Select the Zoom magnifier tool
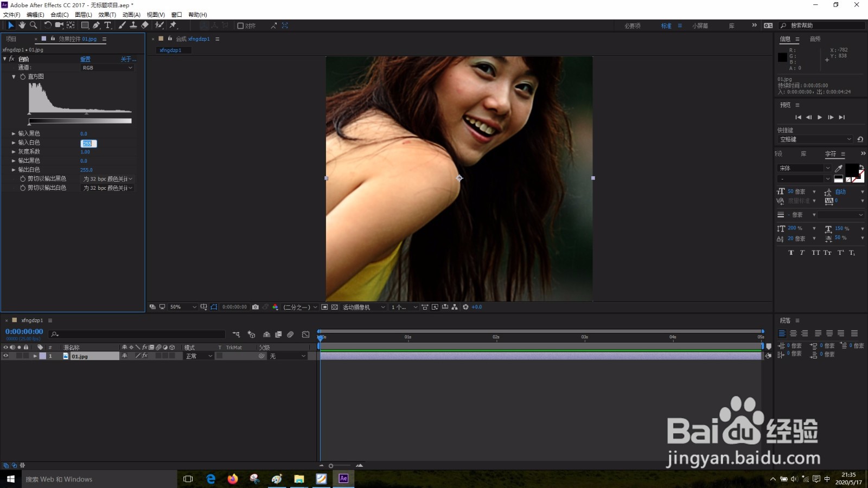This screenshot has height=488, width=868. click(x=34, y=25)
